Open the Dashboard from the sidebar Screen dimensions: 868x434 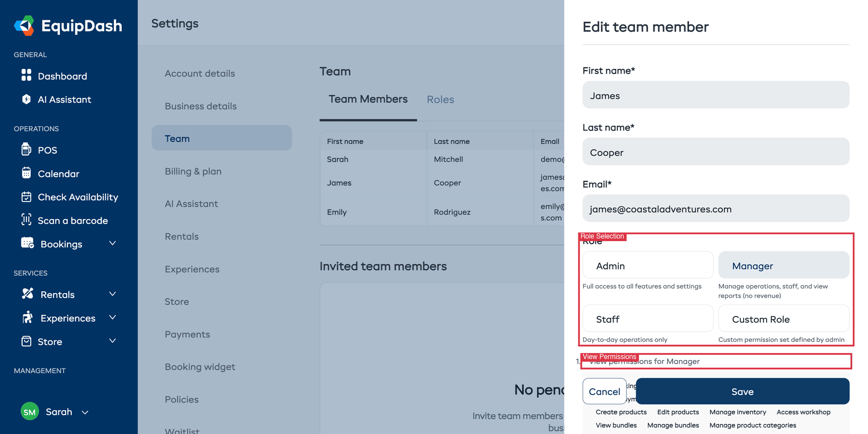coord(62,76)
